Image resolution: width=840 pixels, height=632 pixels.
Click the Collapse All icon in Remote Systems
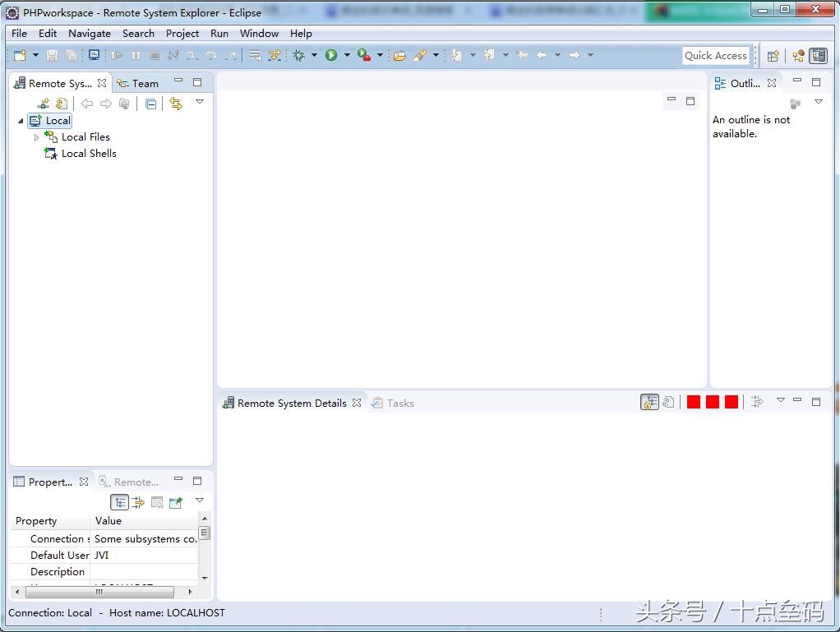click(x=150, y=104)
